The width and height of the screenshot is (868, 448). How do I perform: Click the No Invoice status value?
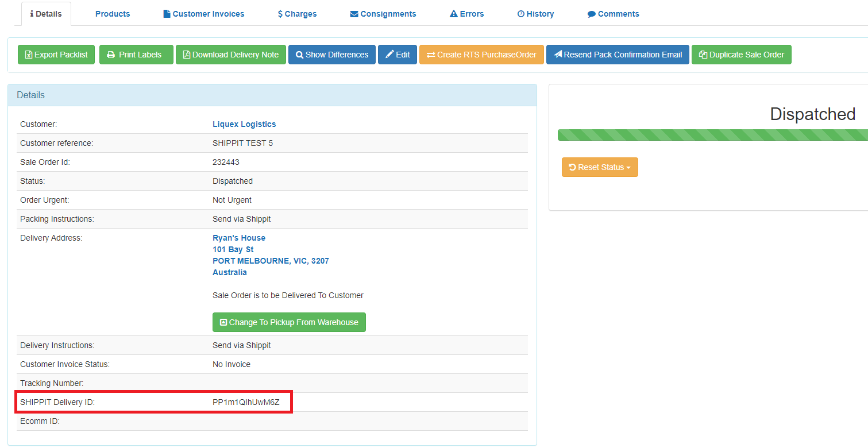tap(232, 364)
